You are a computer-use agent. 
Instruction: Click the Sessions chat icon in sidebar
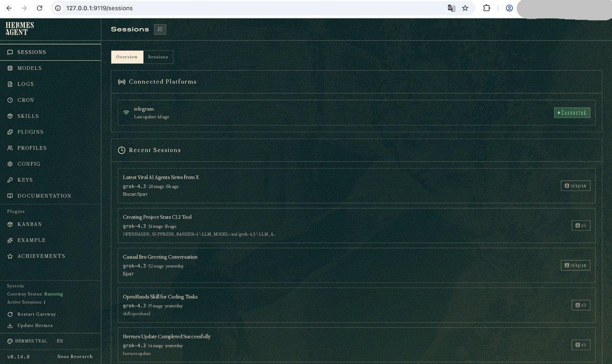click(x=10, y=53)
